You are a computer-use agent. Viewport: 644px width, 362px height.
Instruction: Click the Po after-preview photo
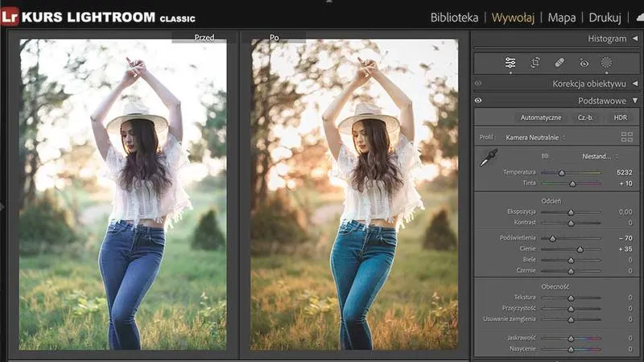point(354,195)
